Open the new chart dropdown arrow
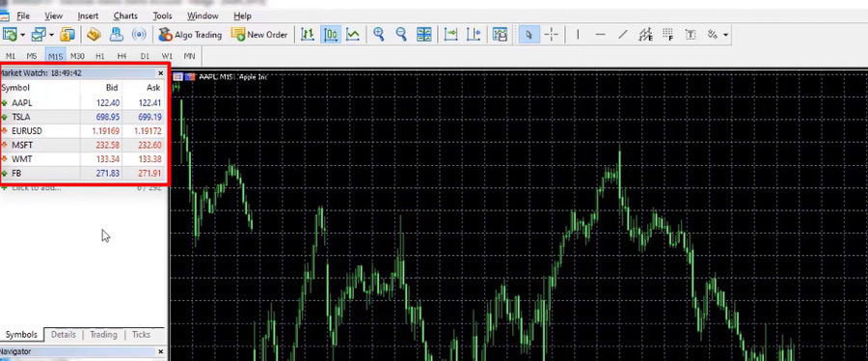 click(x=23, y=35)
